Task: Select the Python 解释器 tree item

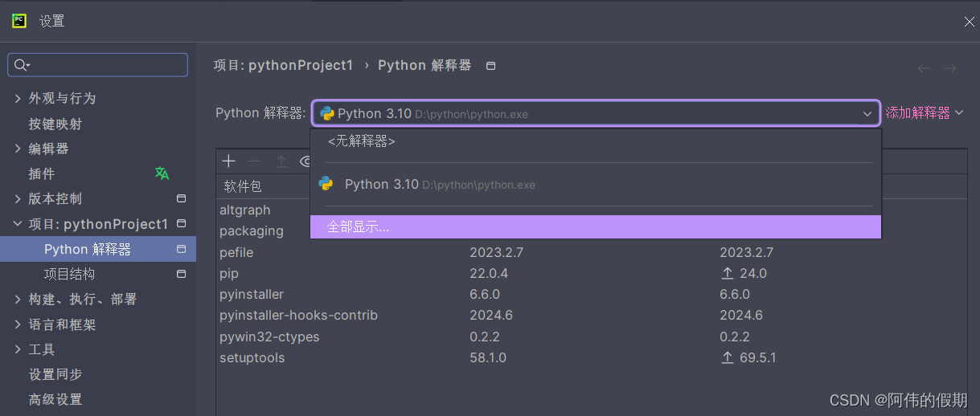Action: 98,249
